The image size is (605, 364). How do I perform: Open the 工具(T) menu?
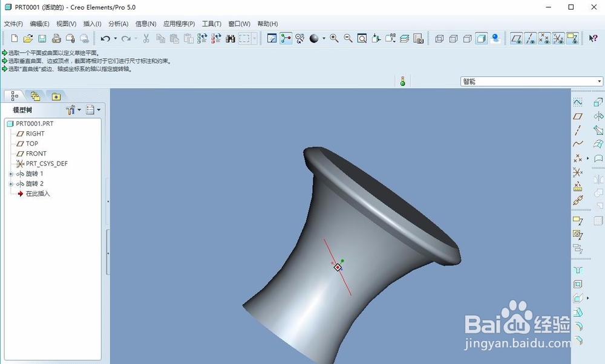pyautogui.click(x=211, y=24)
